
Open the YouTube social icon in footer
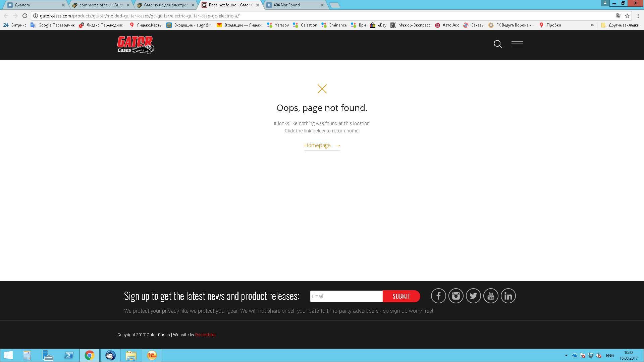tap(490, 296)
